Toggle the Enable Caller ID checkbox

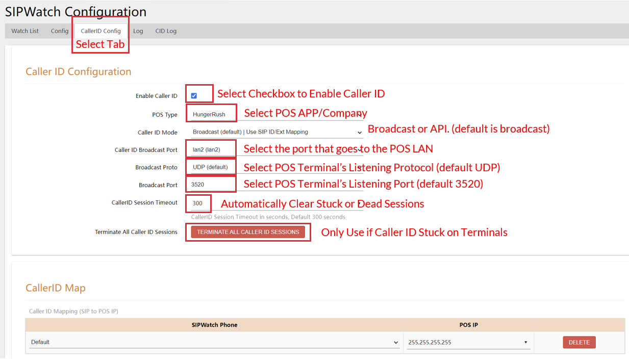(x=194, y=96)
